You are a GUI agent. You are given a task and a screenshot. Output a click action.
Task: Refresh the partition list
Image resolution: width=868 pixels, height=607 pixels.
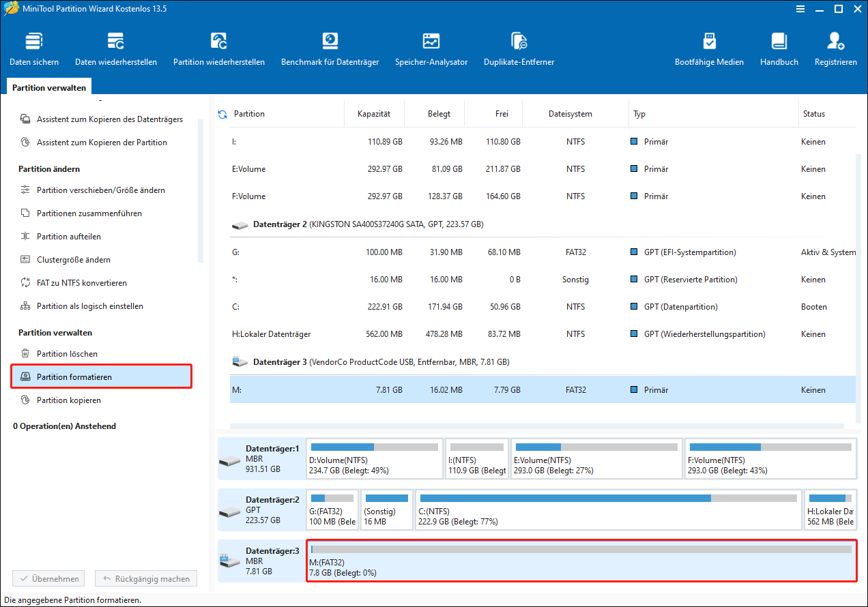[x=222, y=114]
